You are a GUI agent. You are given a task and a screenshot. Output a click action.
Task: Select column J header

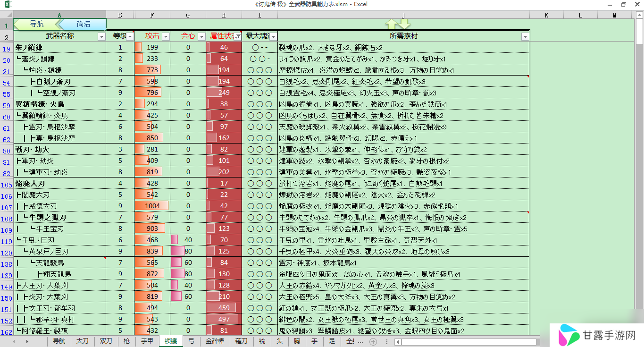[x=403, y=15]
